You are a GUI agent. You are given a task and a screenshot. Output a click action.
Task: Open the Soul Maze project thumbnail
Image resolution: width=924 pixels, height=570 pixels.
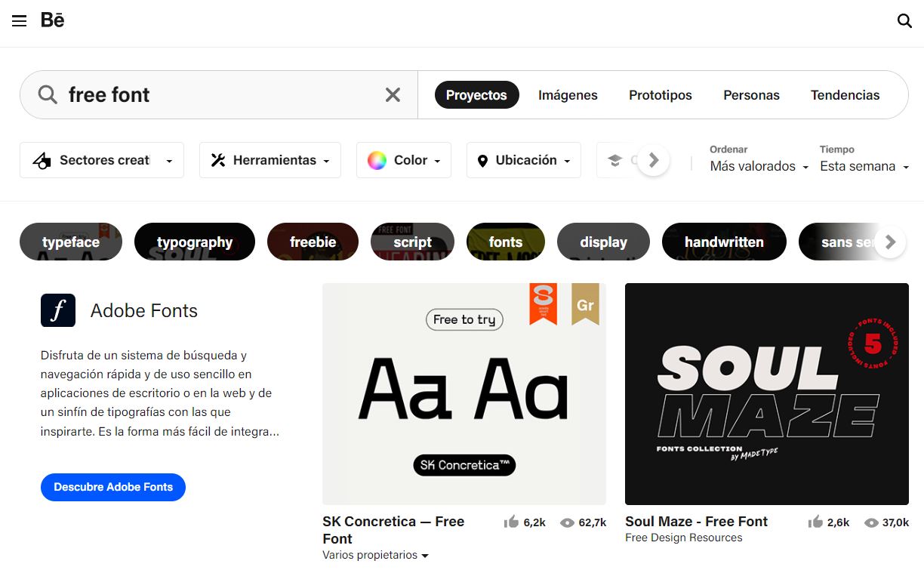click(x=766, y=393)
